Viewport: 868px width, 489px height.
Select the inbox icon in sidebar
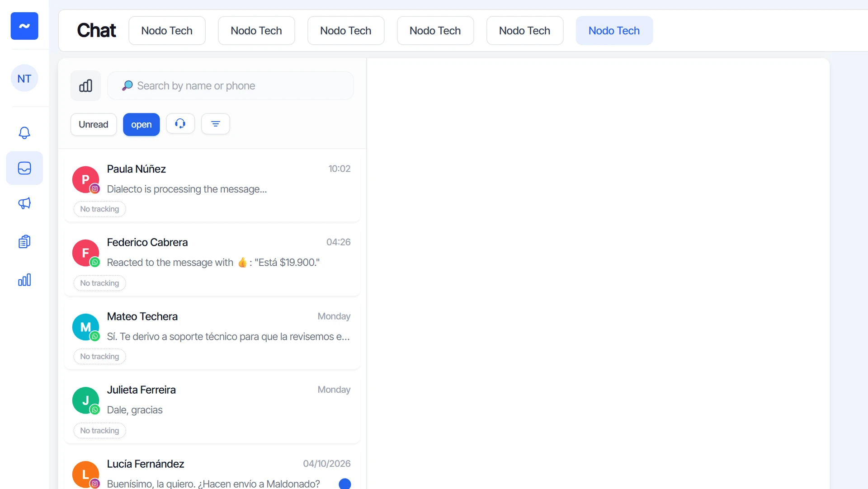[x=24, y=168]
